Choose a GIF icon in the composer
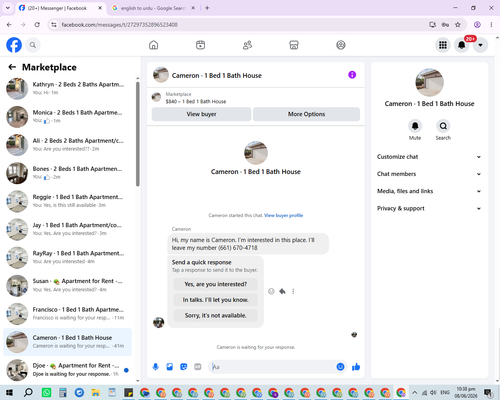Screen dimensions: 500x400 tap(198, 367)
